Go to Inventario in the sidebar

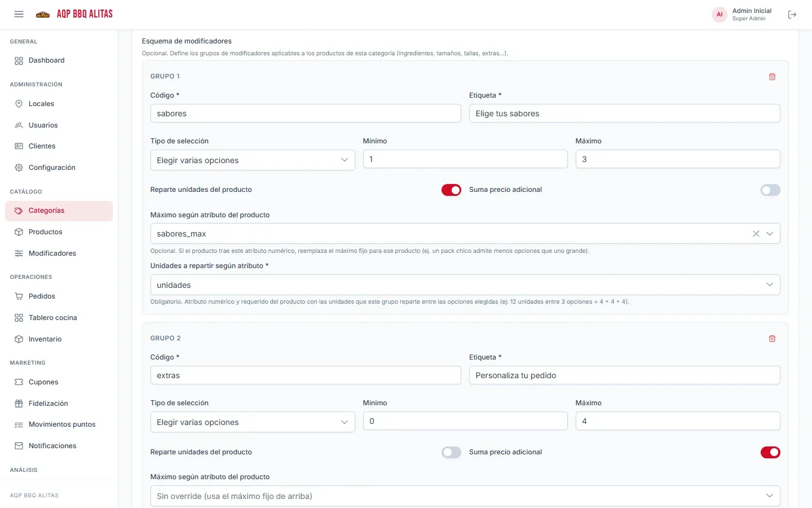(x=59, y=339)
